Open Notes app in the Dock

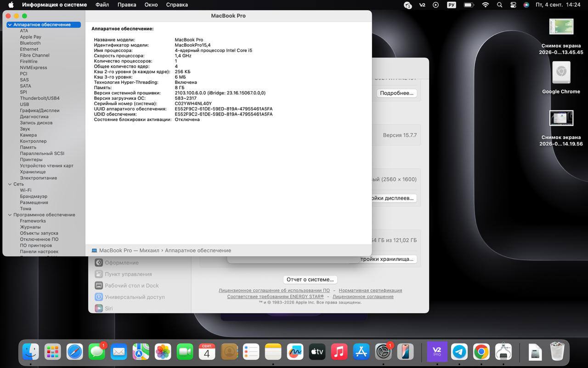pyautogui.click(x=273, y=352)
